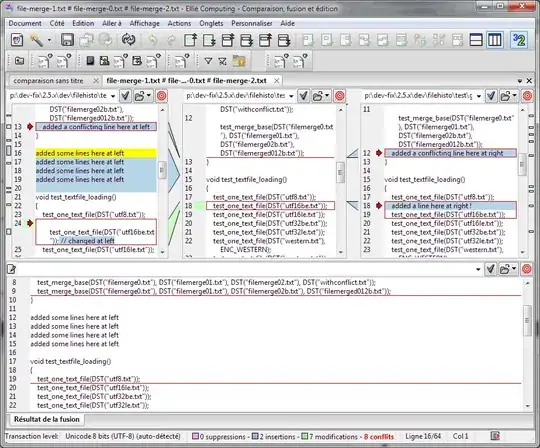Switch to horizontal split layout icon
The image size is (540, 448).
coord(476,40)
